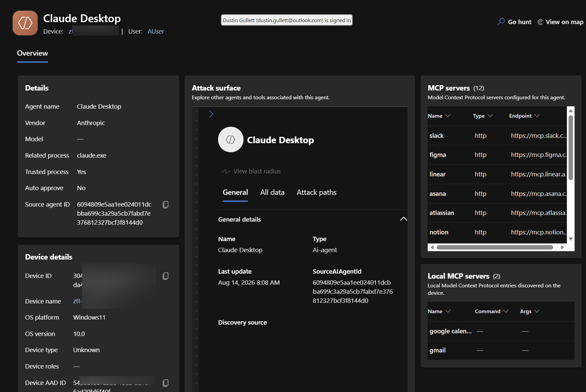The height and width of the screenshot is (392, 586).
Task: Click the Trusted process Yes value
Action: [82, 172]
